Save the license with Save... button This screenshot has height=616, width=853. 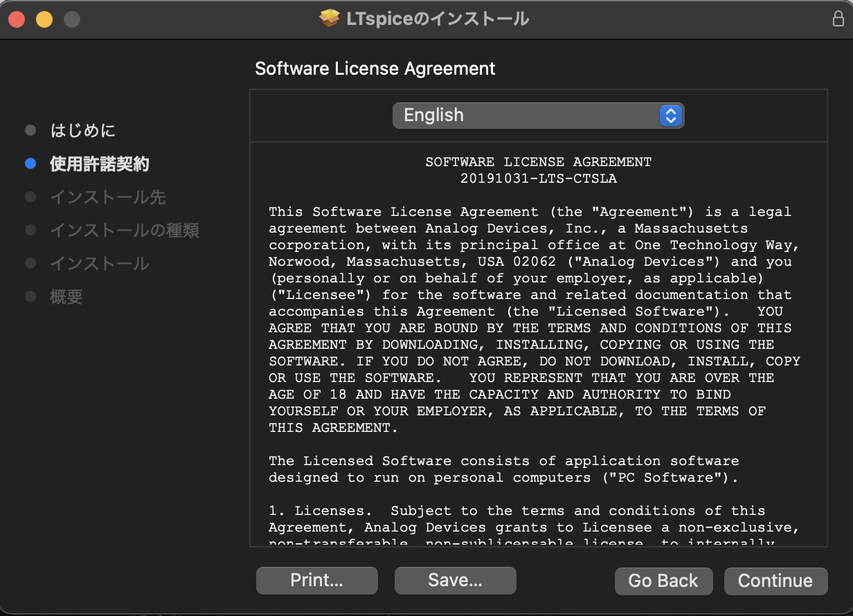coord(455,580)
